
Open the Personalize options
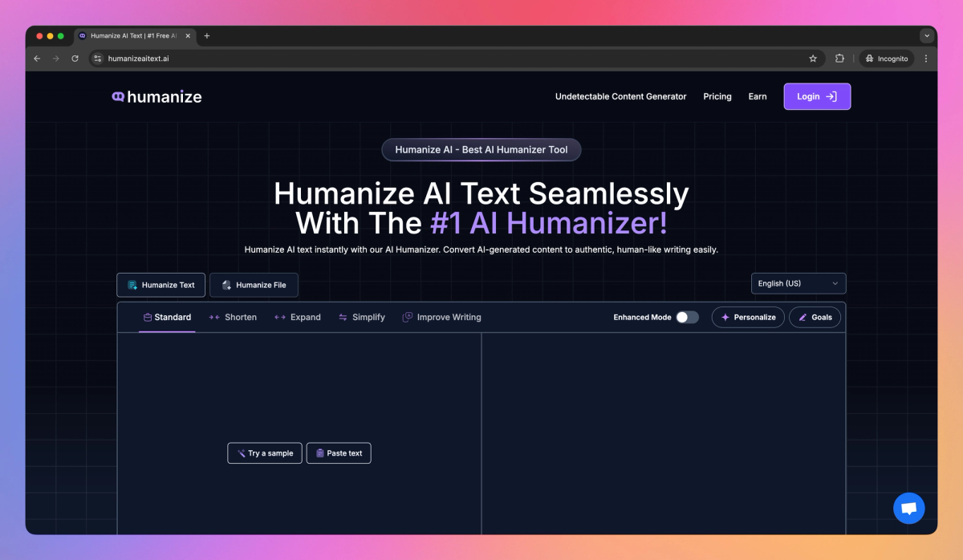pyautogui.click(x=748, y=317)
